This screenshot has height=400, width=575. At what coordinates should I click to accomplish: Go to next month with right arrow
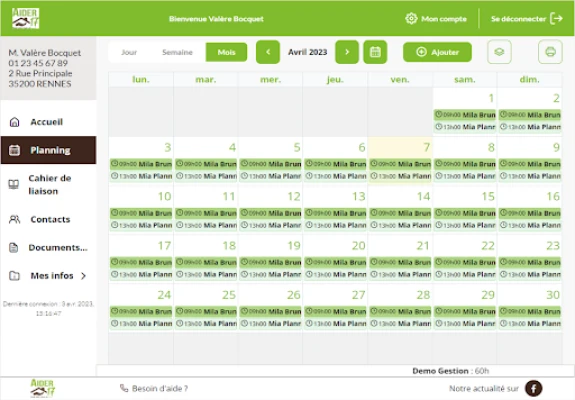[x=347, y=52]
